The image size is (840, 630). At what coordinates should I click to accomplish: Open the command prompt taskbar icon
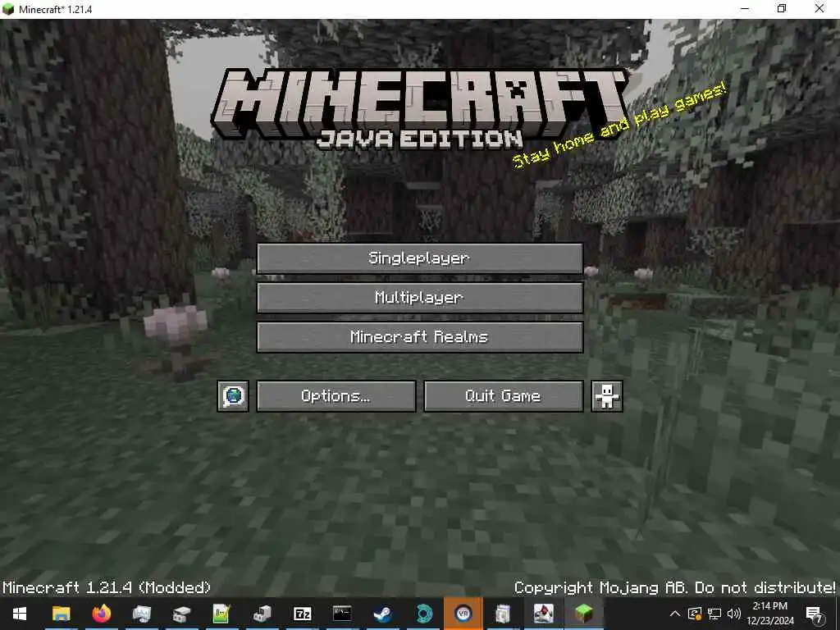click(x=342, y=614)
